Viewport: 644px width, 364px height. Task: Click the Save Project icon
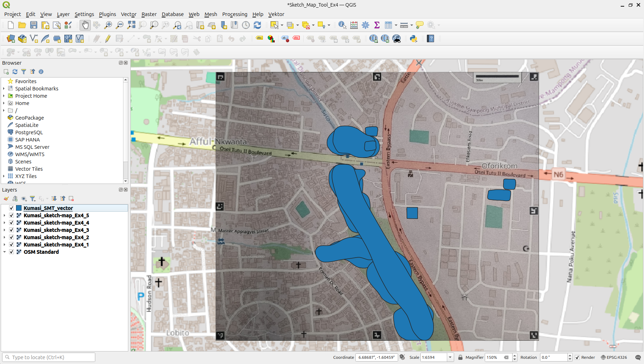click(34, 25)
